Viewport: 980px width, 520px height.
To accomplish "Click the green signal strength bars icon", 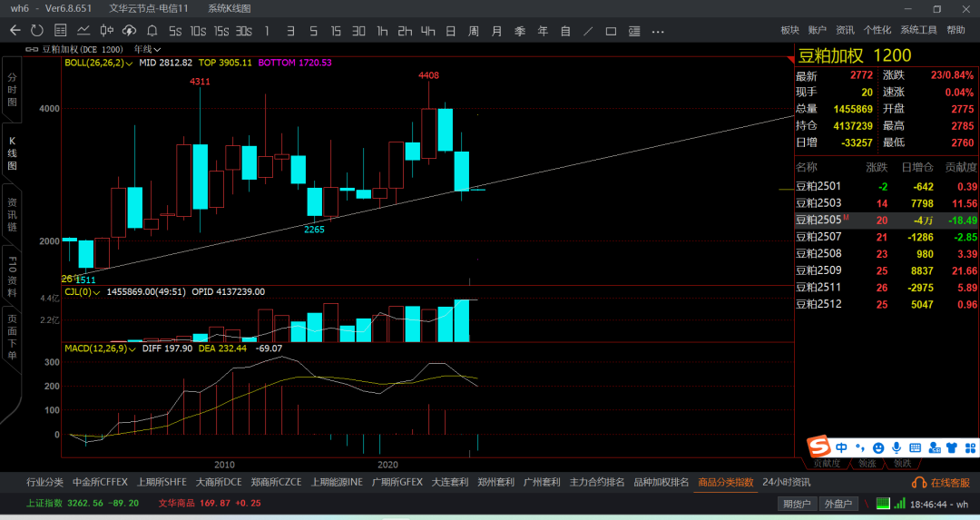I will click(899, 503).
